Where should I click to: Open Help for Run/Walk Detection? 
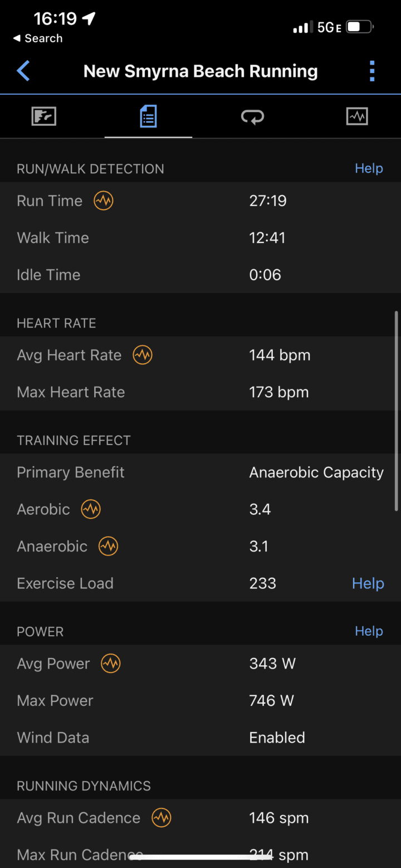[369, 168]
